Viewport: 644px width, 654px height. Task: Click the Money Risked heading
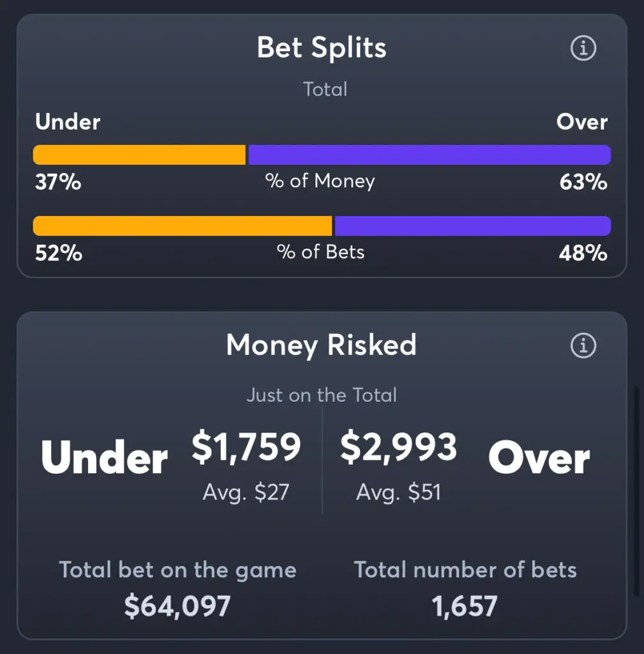click(x=321, y=346)
